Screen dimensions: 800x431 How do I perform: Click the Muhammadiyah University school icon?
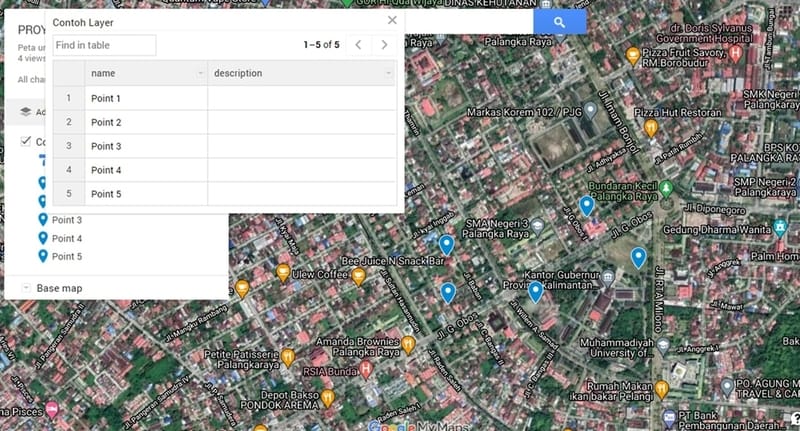coord(662,346)
